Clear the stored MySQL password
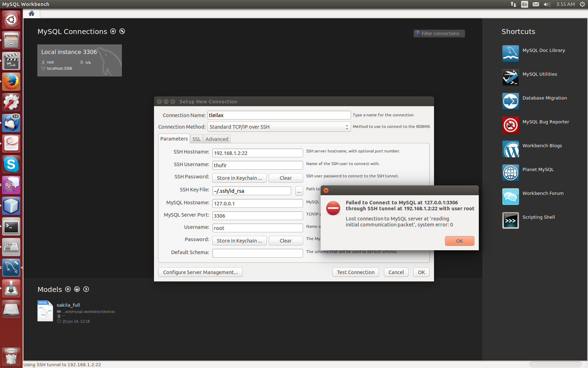 [286, 241]
